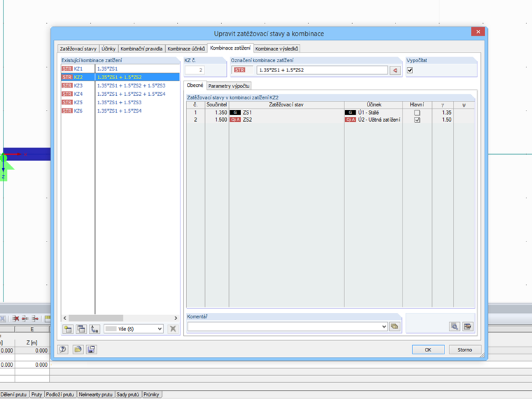This screenshot has width=532, height=399.
Task: Click the G badge next to ZS1
Action: coord(235,112)
